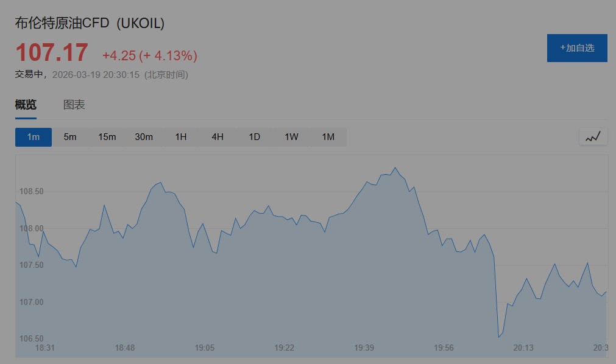Click the +加自选 button
616x364 pixels.
pyautogui.click(x=577, y=48)
